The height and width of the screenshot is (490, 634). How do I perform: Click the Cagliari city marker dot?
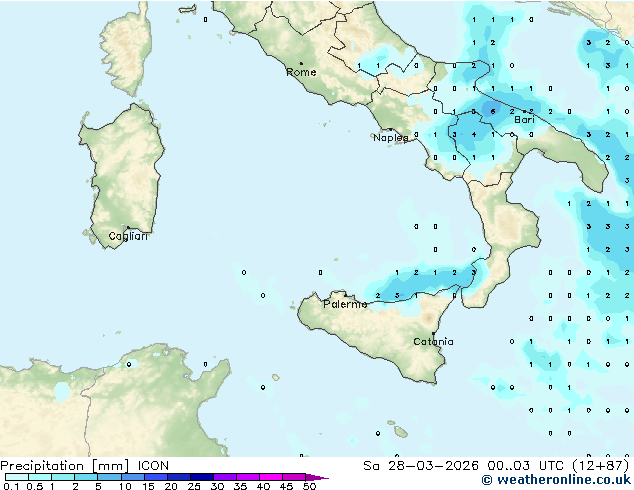tap(128, 228)
